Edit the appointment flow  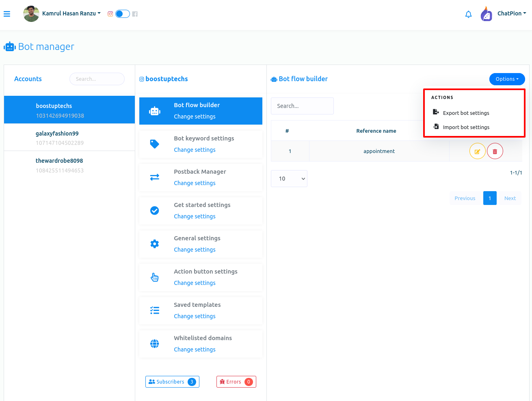coord(478,151)
